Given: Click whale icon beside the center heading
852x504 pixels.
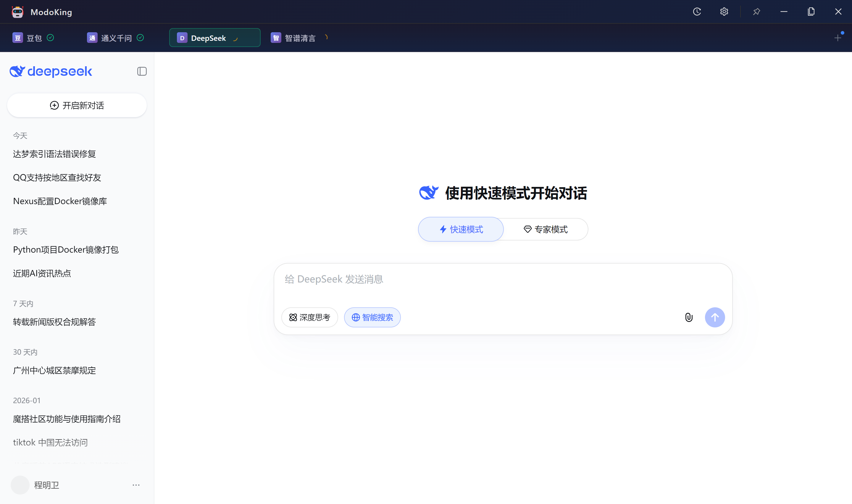Looking at the screenshot, I should pos(429,193).
